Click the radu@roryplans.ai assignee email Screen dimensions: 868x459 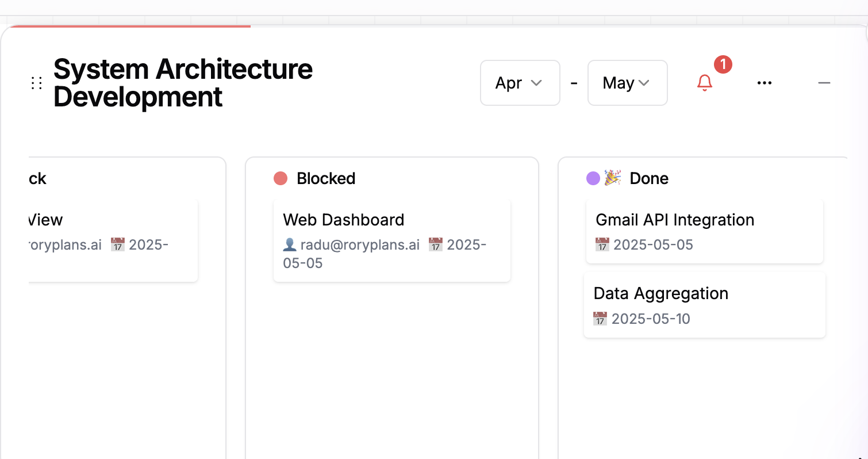coord(360,245)
